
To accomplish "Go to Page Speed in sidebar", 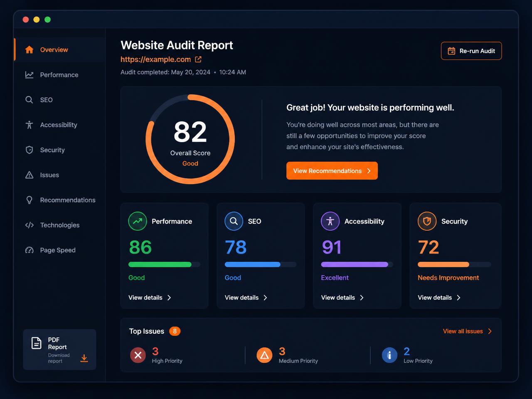I will coord(59,250).
